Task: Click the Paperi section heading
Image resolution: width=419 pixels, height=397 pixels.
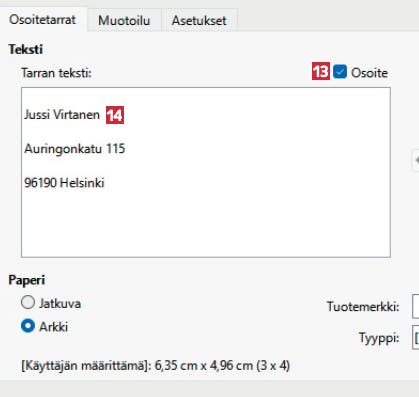Action: (27, 280)
